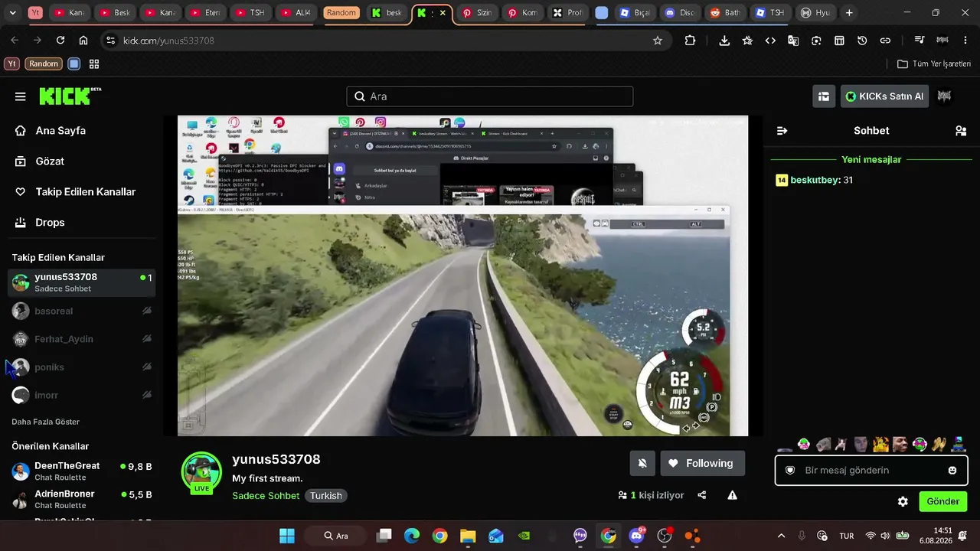Click the Turkish language tag
This screenshot has height=551, width=980.
coord(326,496)
